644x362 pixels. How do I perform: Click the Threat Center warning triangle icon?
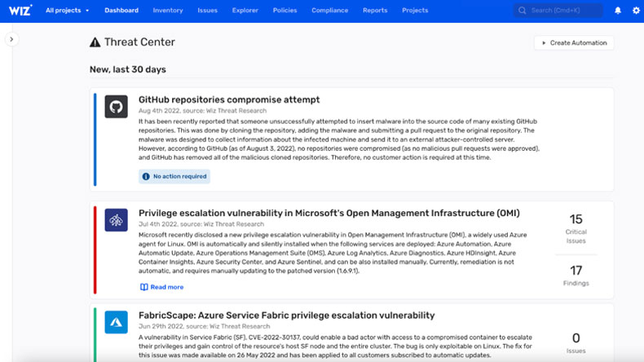tap(95, 42)
